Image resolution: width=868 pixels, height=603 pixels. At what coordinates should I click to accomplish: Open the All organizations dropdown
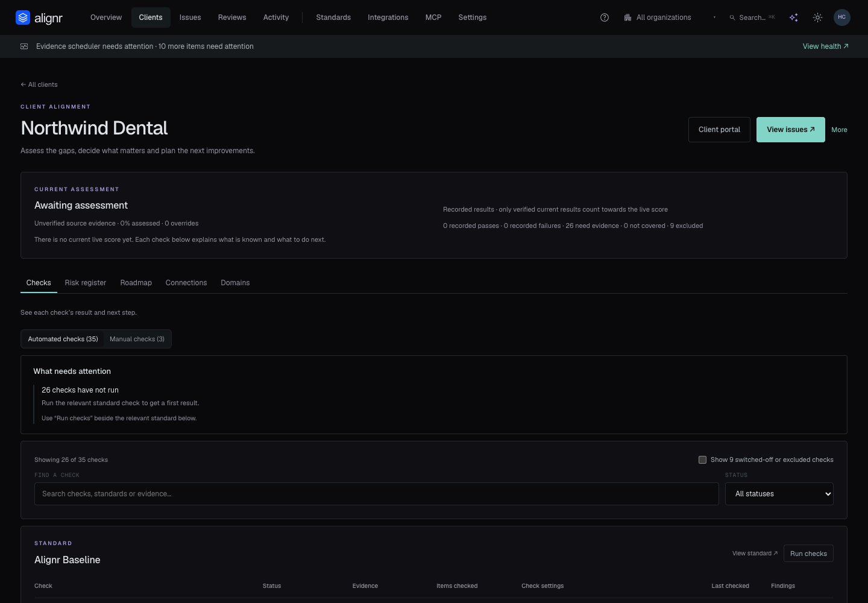coord(669,17)
